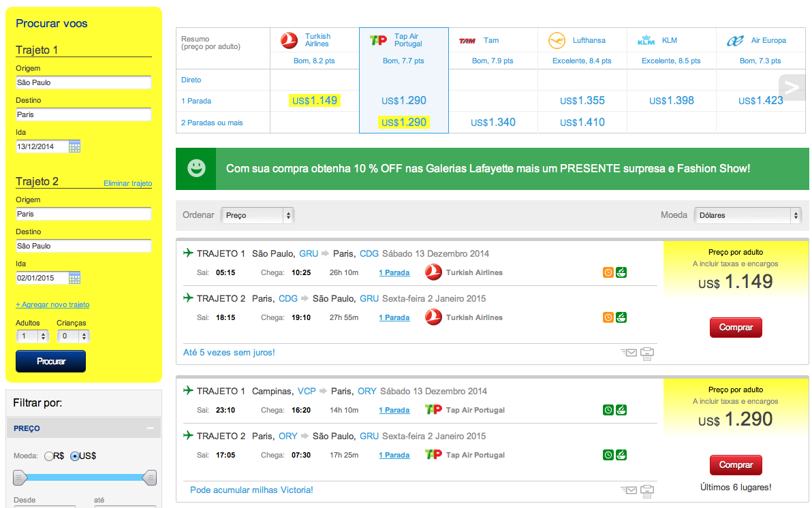The height and width of the screenshot is (508, 812).
Task: Open the Adultos passenger count dropdown
Action: pos(33,336)
